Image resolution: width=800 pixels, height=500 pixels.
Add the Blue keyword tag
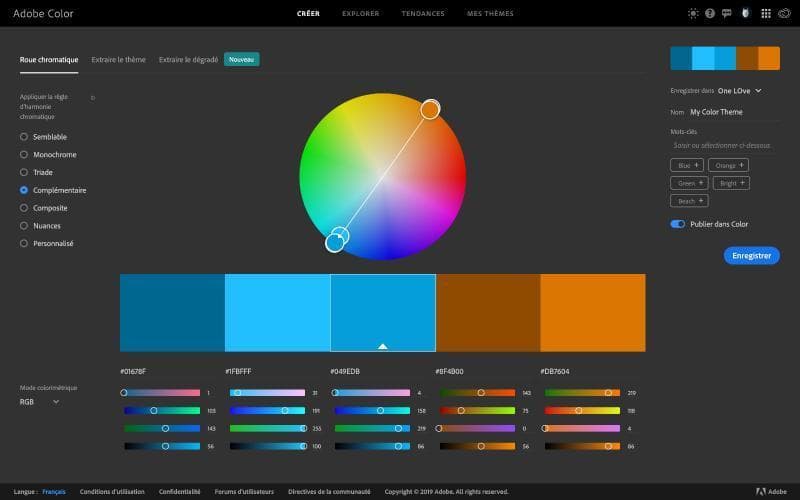click(x=687, y=165)
